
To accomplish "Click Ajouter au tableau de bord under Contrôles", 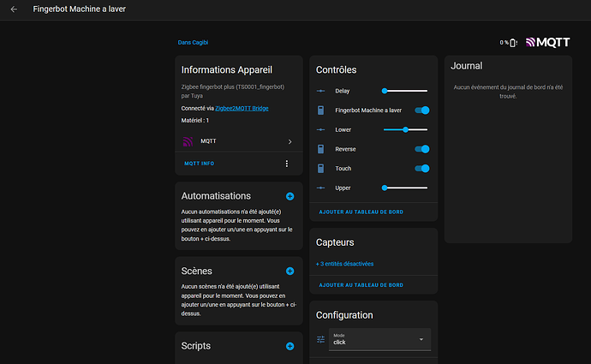I will pos(361,212).
